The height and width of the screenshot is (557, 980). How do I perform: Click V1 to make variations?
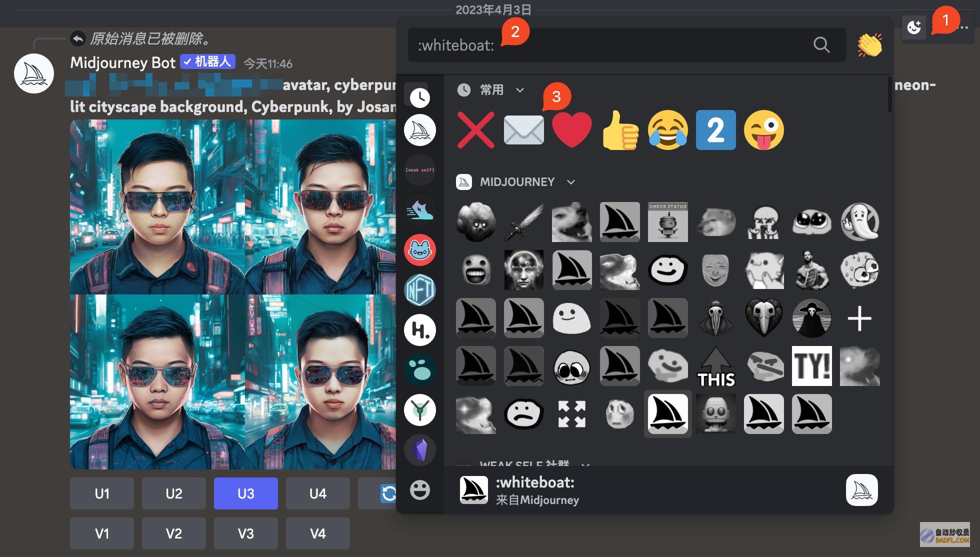click(102, 533)
